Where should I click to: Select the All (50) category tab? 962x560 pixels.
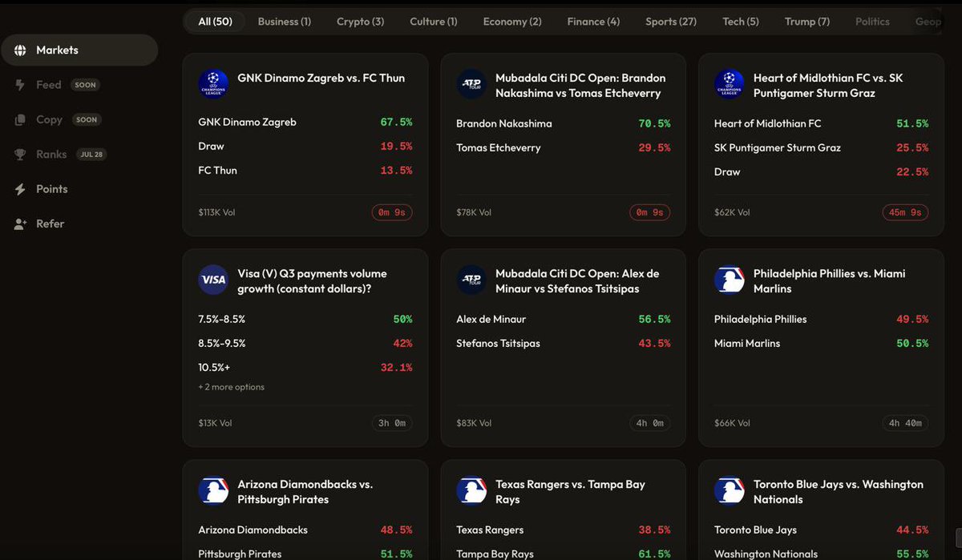click(x=215, y=22)
